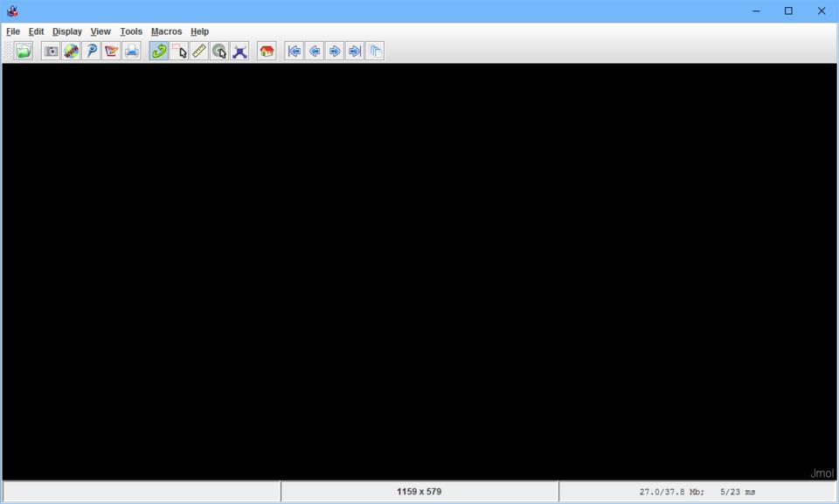The width and height of the screenshot is (839, 504).
Task: Click the home reset view icon
Action: coord(267,52)
